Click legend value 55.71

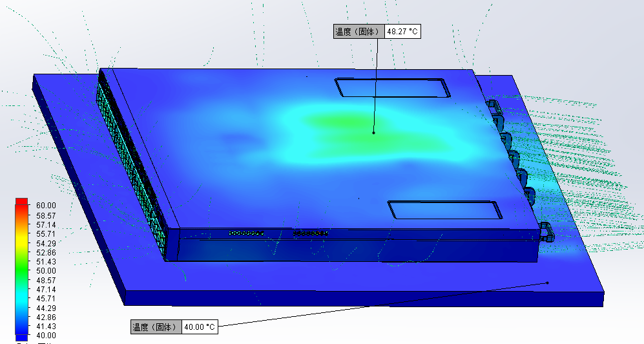pyautogui.click(x=46, y=234)
